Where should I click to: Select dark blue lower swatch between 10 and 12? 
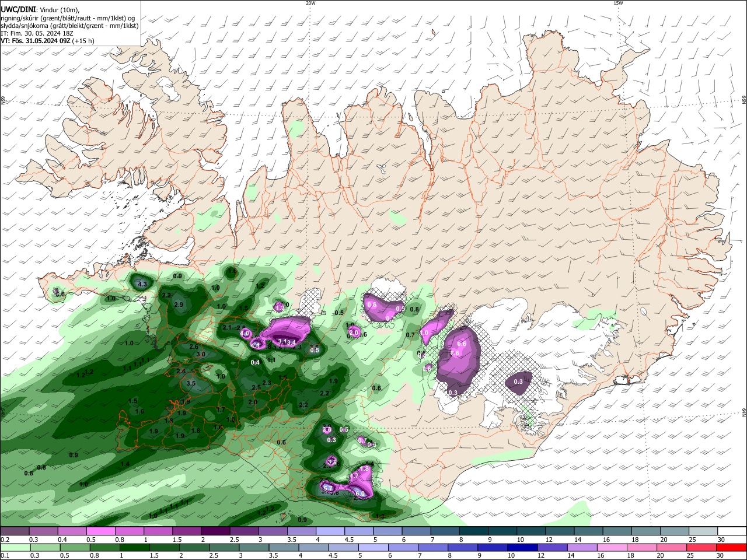point(522,547)
